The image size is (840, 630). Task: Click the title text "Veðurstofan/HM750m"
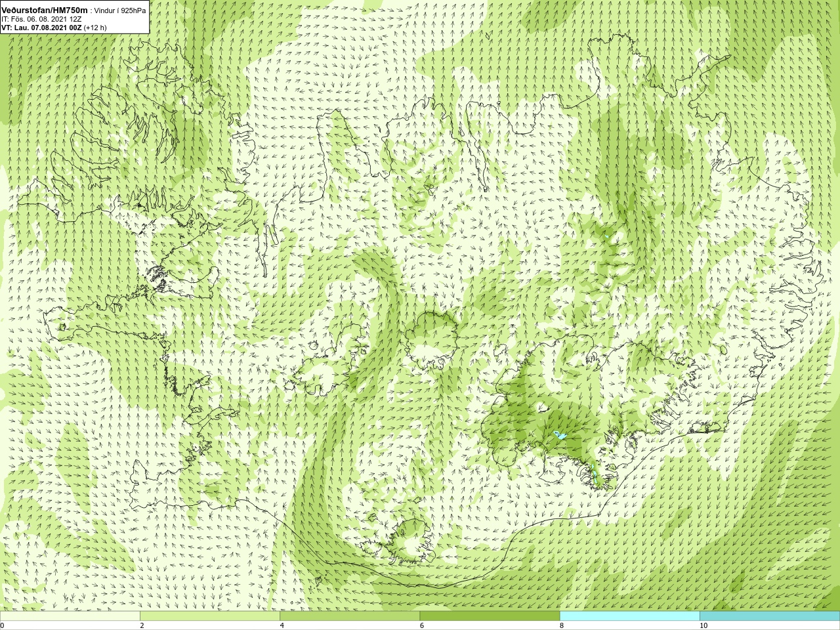(45, 10)
